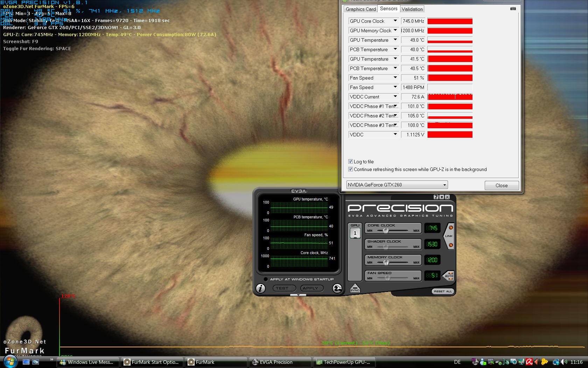The width and height of the screenshot is (588, 368).
Task: Open GPU Memory Clock sensor dropdown
Action: (395, 30)
